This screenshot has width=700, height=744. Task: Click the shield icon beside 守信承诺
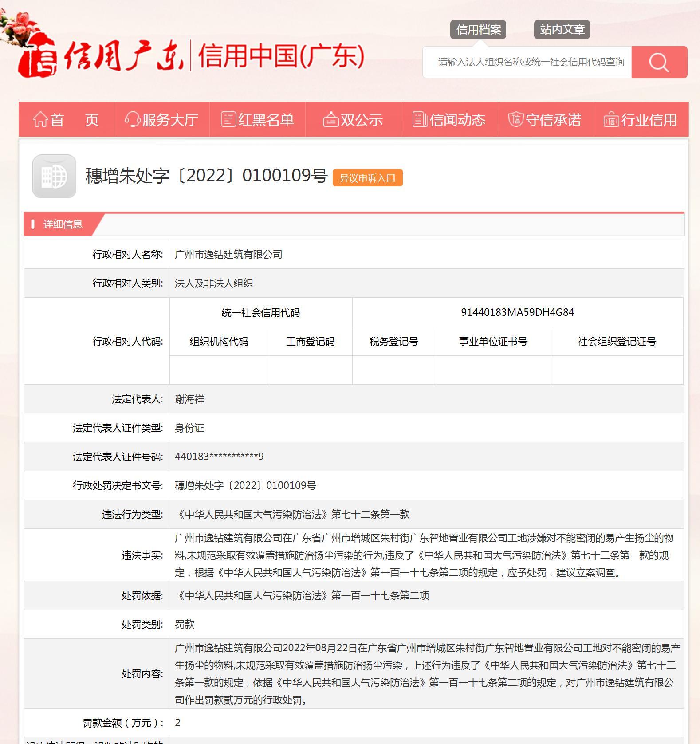515,119
